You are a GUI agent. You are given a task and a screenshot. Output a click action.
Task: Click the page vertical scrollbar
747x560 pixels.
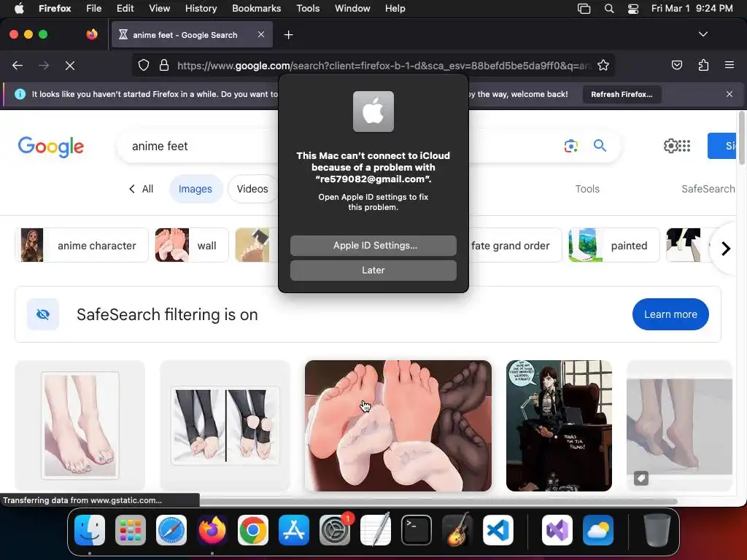tap(741, 139)
